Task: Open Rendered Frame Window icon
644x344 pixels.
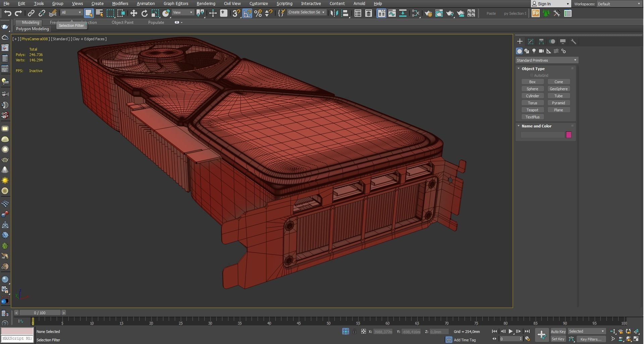Action: [x=439, y=13]
